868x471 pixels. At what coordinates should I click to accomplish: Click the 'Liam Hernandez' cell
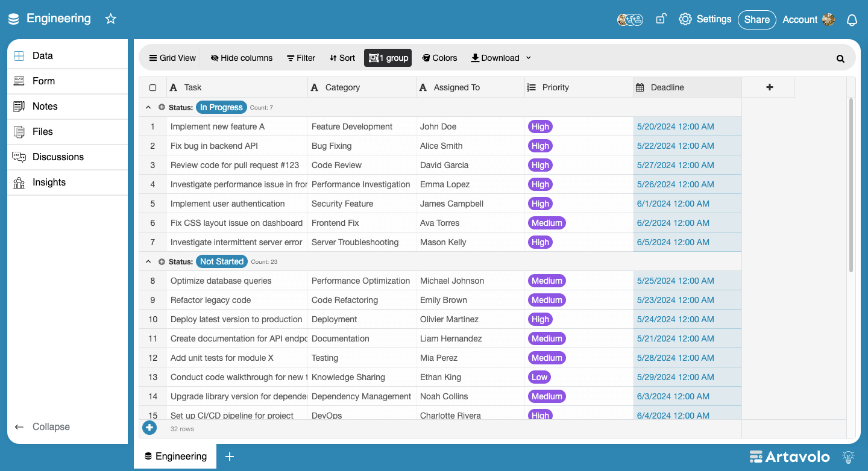470,338
